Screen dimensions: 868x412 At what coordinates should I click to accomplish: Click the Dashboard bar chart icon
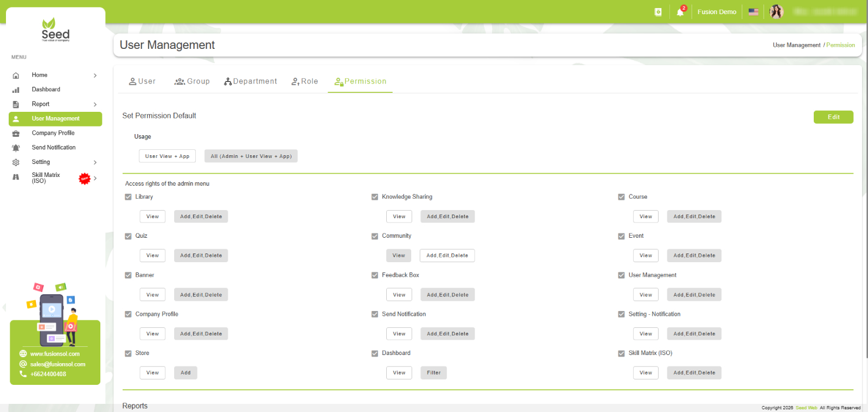point(16,90)
